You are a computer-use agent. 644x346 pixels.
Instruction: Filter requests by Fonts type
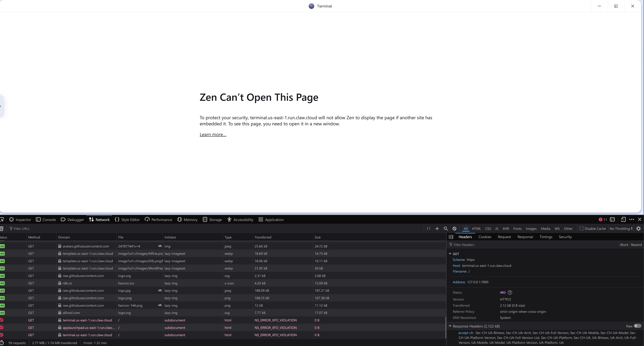[x=517, y=228]
